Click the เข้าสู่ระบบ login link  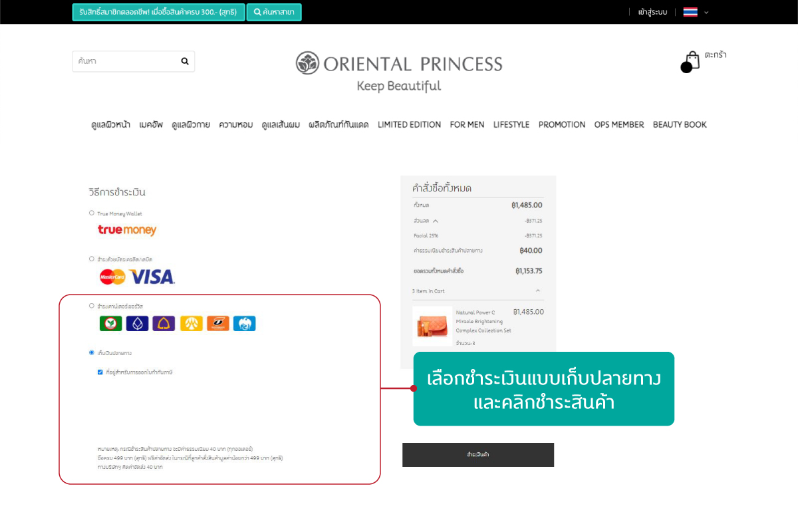pos(652,12)
